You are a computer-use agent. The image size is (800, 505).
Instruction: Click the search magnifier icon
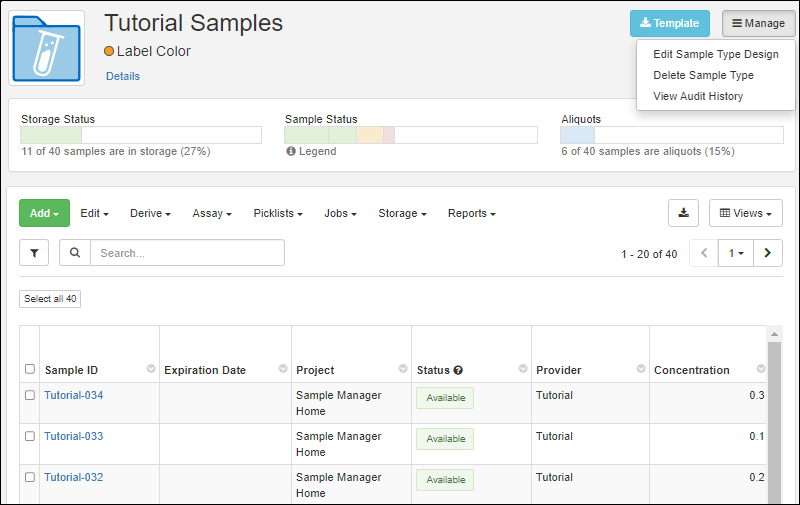[75, 253]
